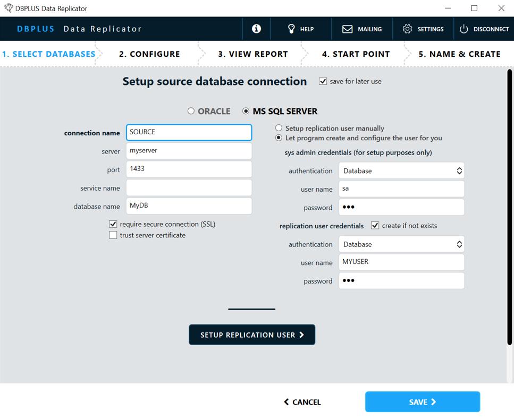Viewport: 514px width, 420px height.
Task: Focus the connection name field 'SOURCE'
Action: [x=189, y=132]
